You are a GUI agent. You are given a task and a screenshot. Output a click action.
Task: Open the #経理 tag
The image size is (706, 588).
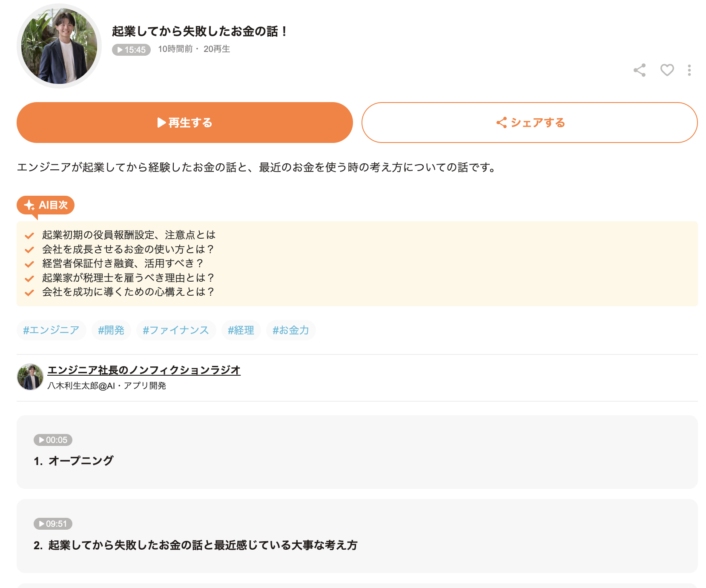pyautogui.click(x=241, y=330)
